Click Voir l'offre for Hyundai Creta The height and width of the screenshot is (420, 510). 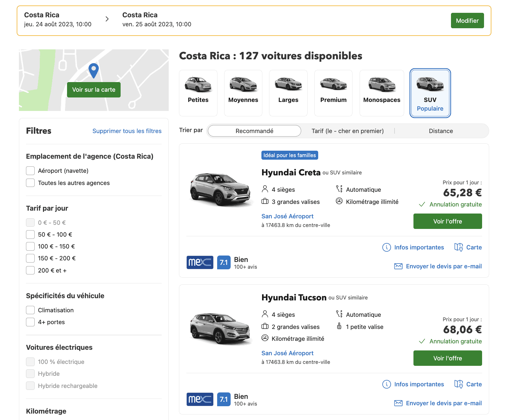point(448,221)
